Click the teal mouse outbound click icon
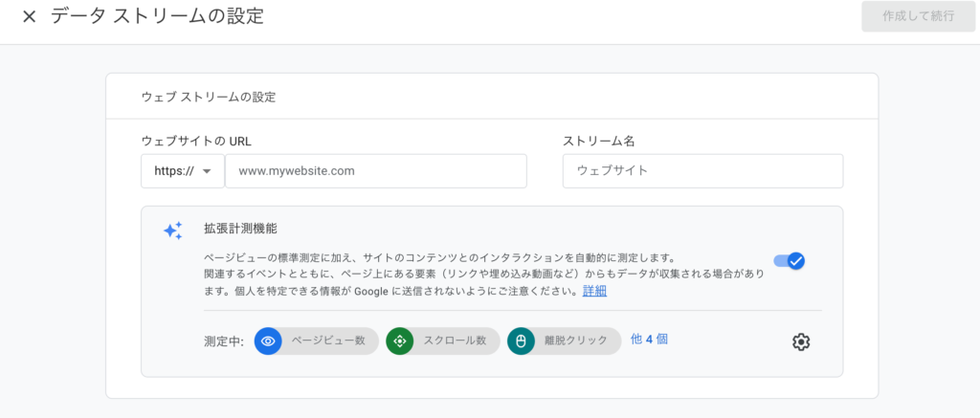This screenshot has width=980, height=418. click(522, 341)
